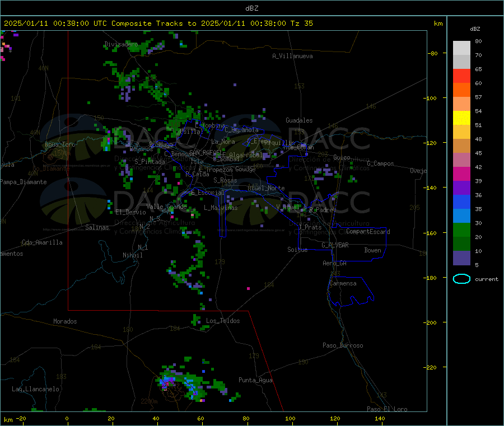Image resolution: width=504 pixels, height=426 pixels.
Task: Click the 'current' legend label
Action: coord(487,279)
